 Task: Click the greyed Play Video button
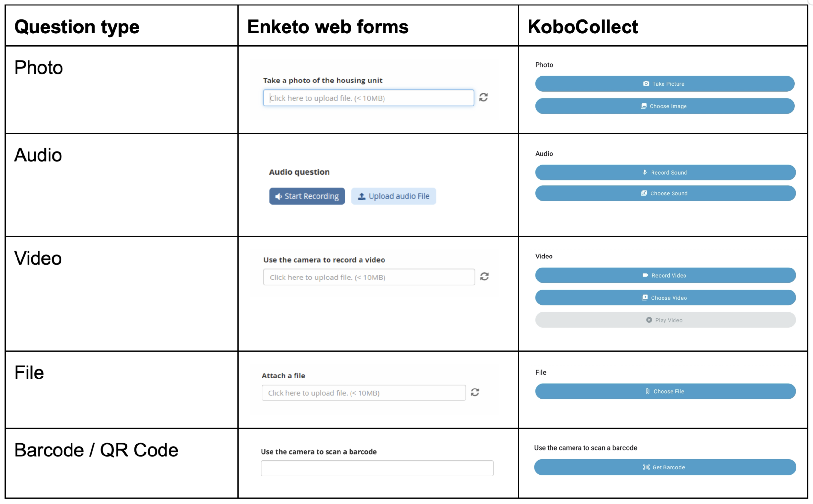[665, 320]
